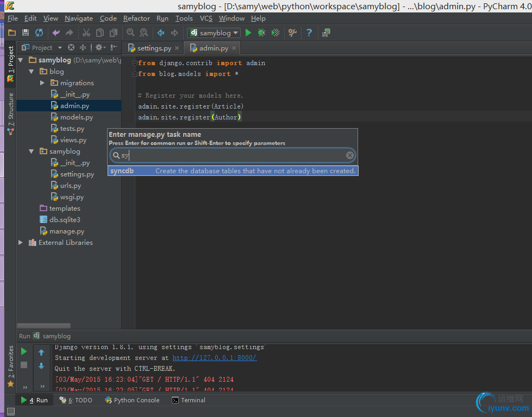Navigate Back using the blue left arrow
The image size is (532, 417).
[161, 33]
